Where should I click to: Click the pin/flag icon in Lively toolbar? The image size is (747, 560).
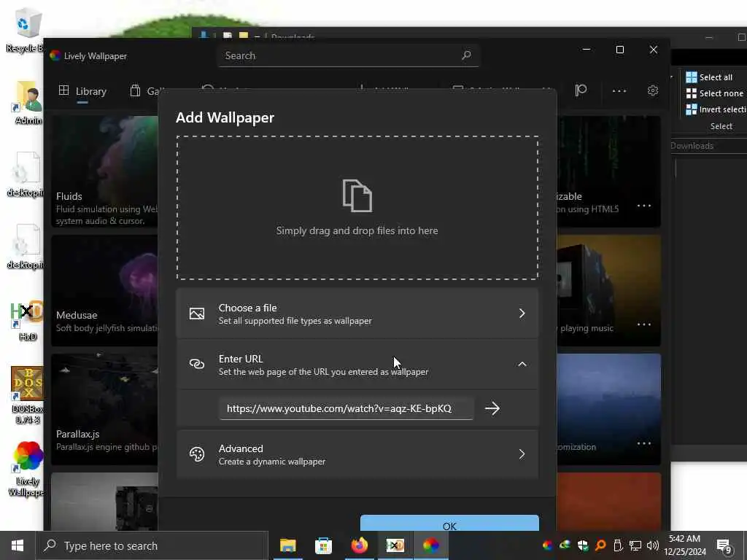[x=581, y=90]
